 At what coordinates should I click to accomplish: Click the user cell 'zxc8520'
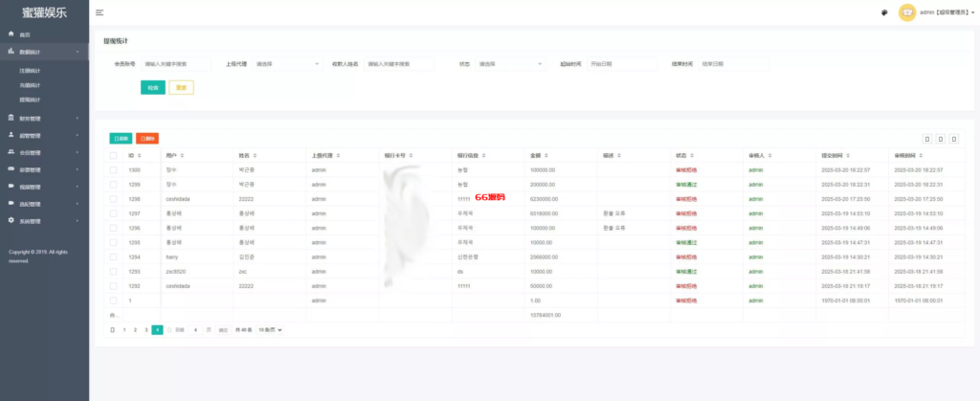(x=174, y=271)
